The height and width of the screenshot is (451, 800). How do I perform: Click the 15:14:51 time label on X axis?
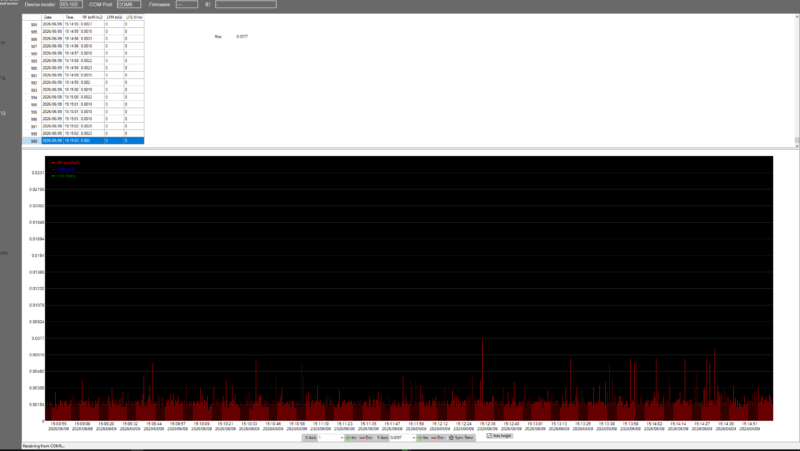click(749, 423)
